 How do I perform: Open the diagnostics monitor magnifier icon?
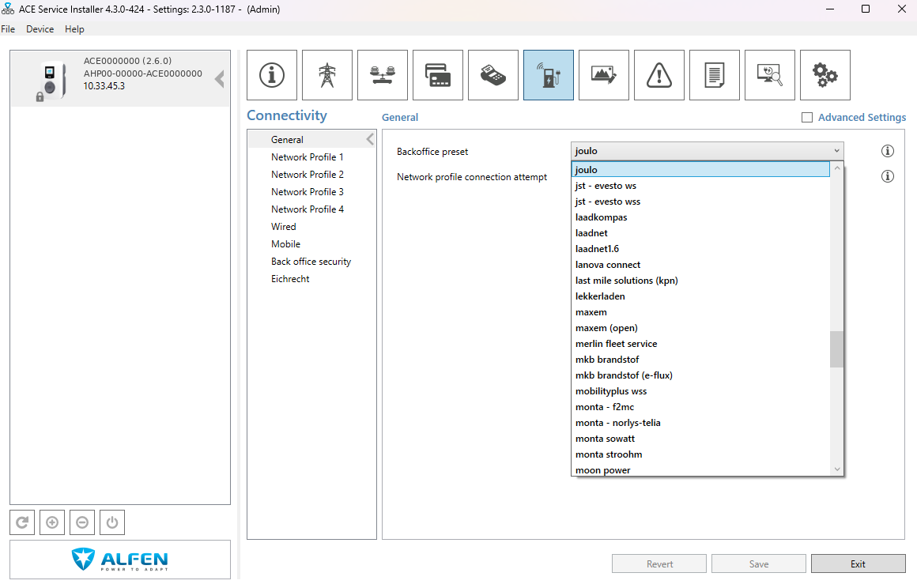pos(770,75)
